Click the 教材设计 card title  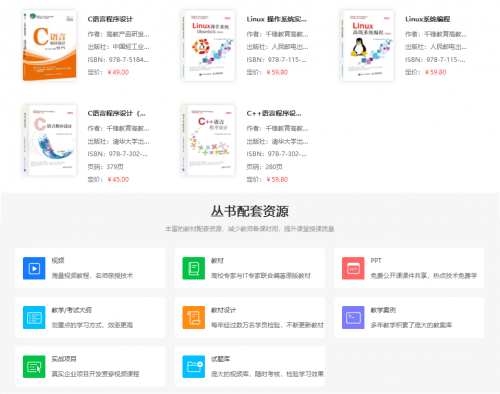click(x=223, y=310)
